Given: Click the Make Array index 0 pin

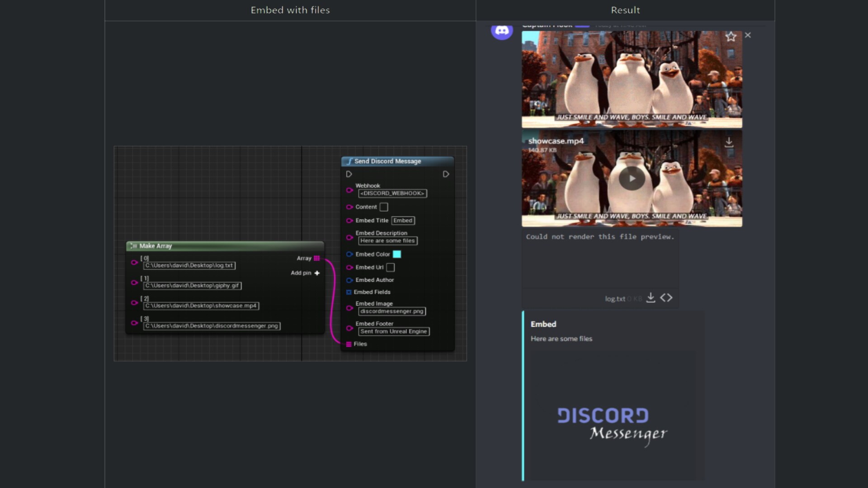Looking at the screenshot, I should (134, 262).
